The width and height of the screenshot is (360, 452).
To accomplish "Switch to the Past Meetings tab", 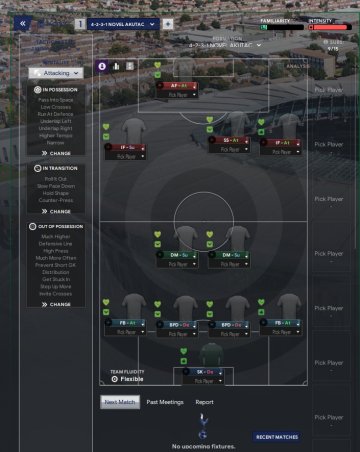I will pos(165,402).
